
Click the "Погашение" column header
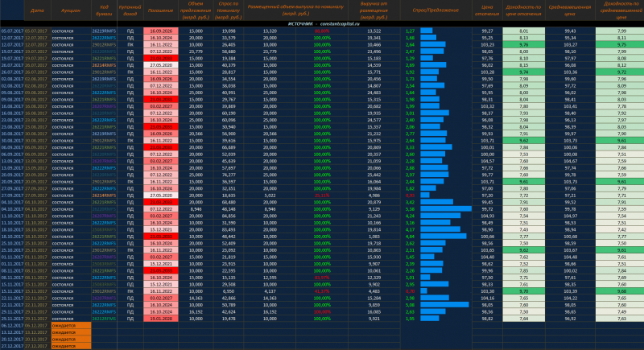click(x=160, y=11)
